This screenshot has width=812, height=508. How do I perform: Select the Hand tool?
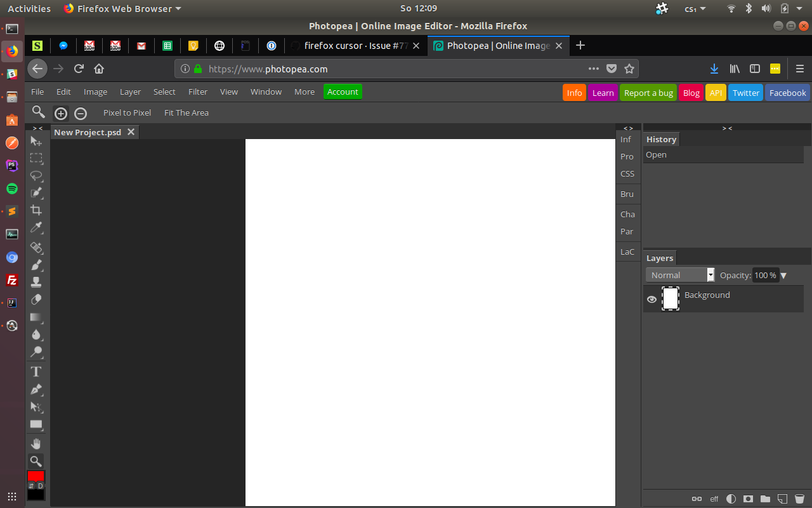pos(36,443)
